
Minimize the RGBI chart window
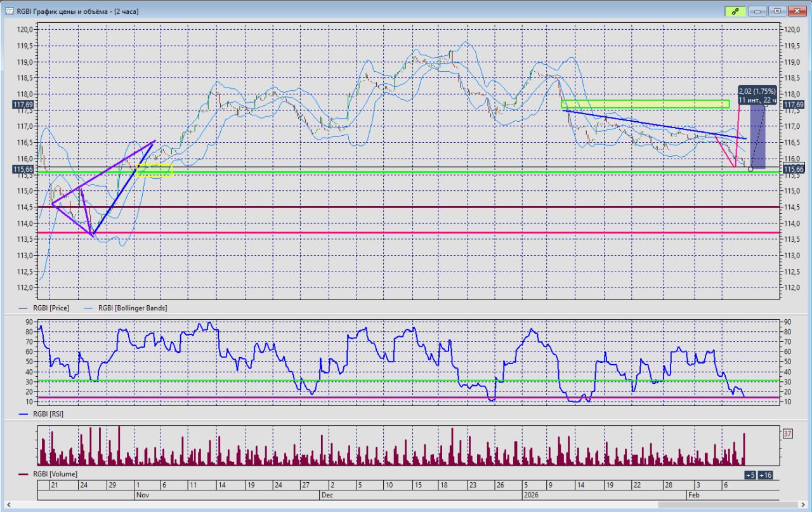point(757,11)
